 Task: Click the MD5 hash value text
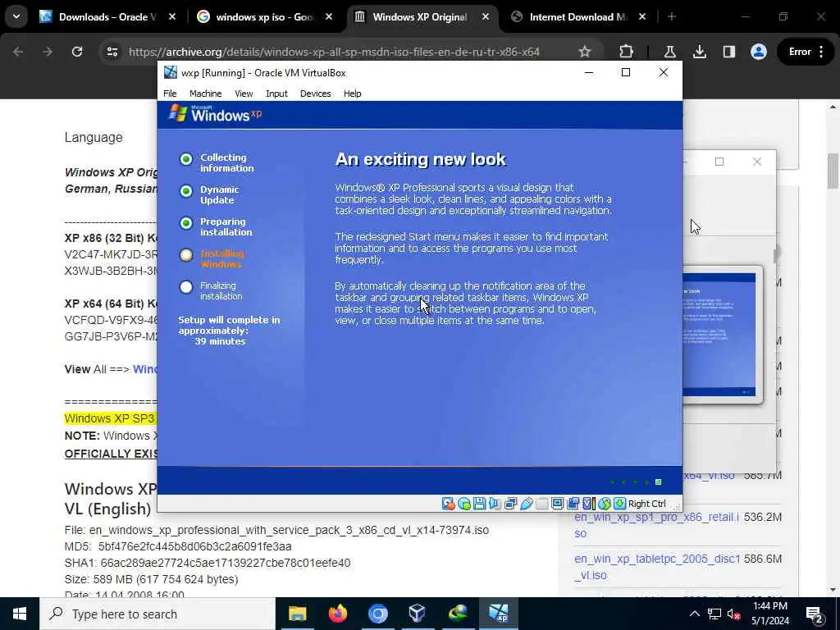tap(195, 546)
